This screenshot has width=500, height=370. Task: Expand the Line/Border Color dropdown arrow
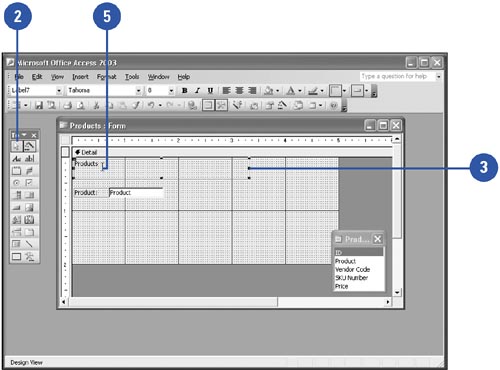pos(322,91)
